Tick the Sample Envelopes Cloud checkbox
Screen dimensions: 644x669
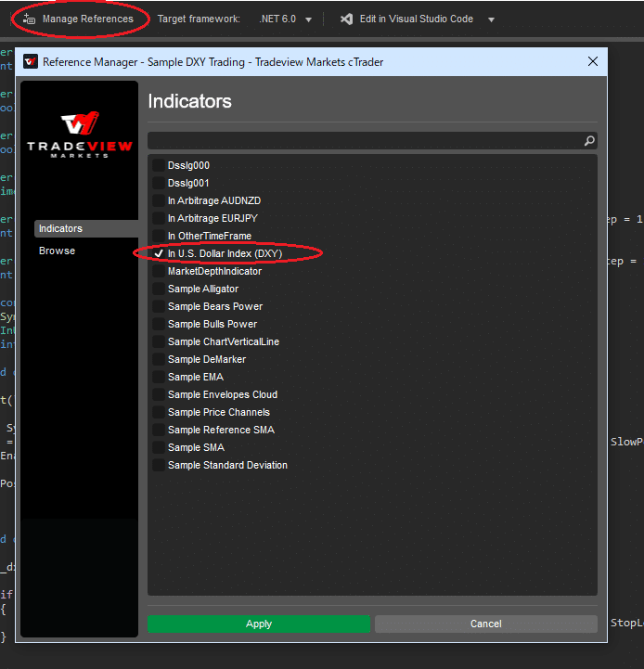[159, 394]
